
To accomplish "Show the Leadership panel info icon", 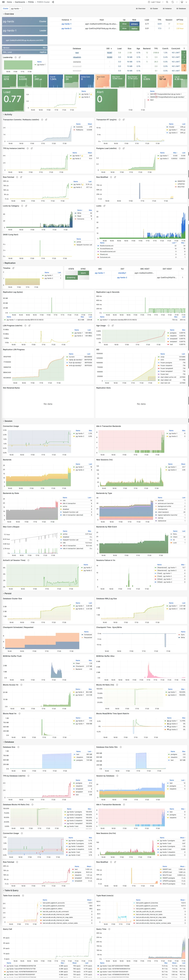I will 15,57.
